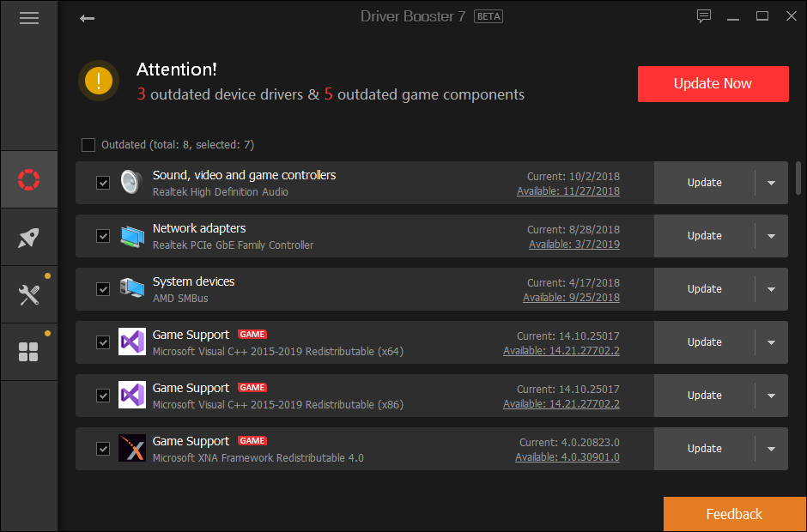Open the Boost rocket section
Screen dimensions: 807x532
(29, 237)
